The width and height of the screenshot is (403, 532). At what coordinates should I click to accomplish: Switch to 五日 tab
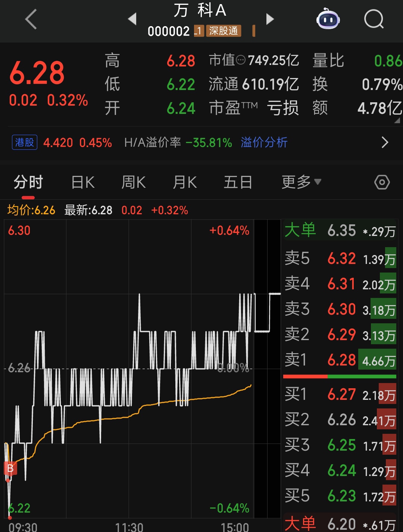(238, 182)
